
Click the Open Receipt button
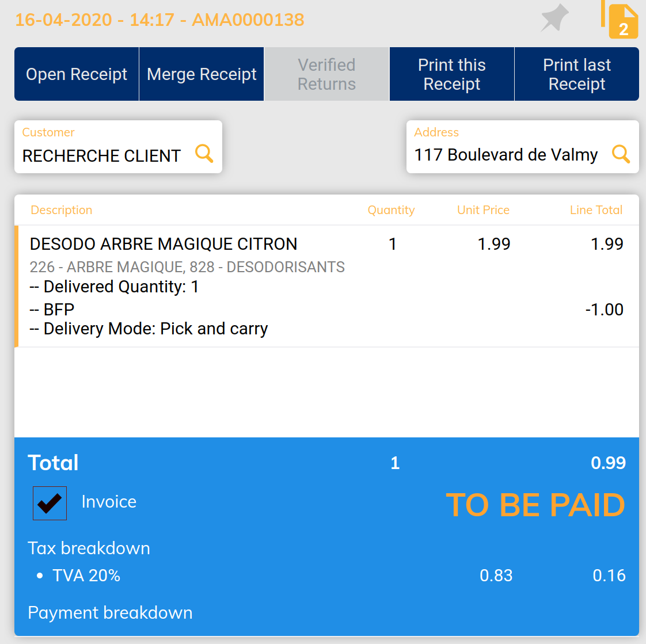[x=77, y=74]
